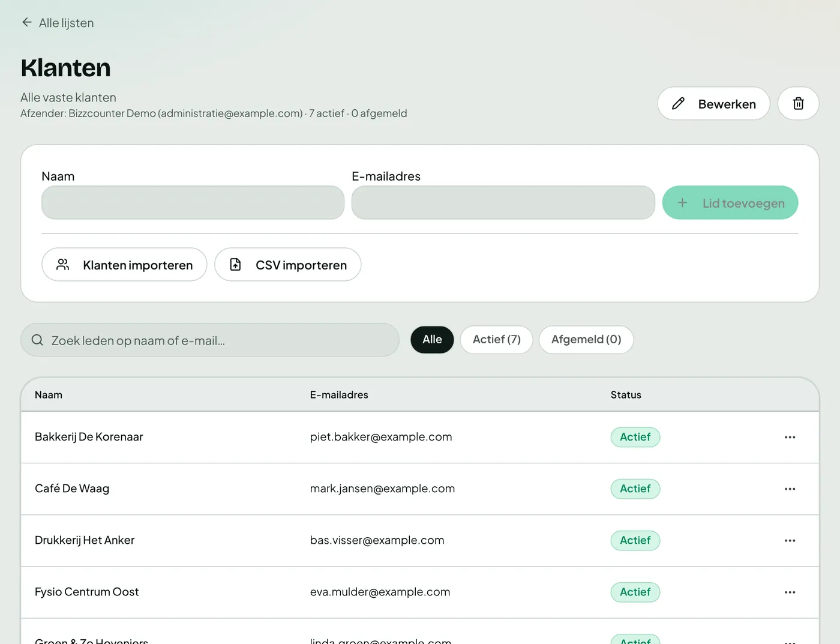Click mark.jansen@example.com email cell
Image resolution: width=840 pixels, height=644 pixels.
382,489
